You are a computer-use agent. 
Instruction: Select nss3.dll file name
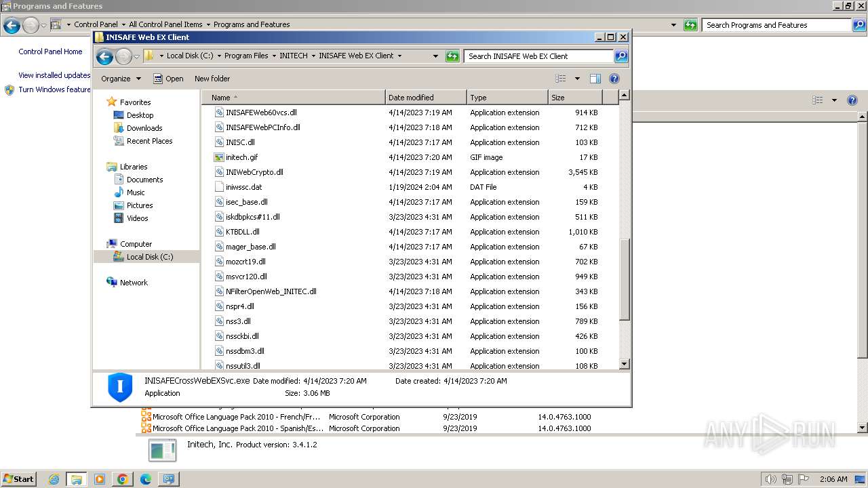(238, 321)
